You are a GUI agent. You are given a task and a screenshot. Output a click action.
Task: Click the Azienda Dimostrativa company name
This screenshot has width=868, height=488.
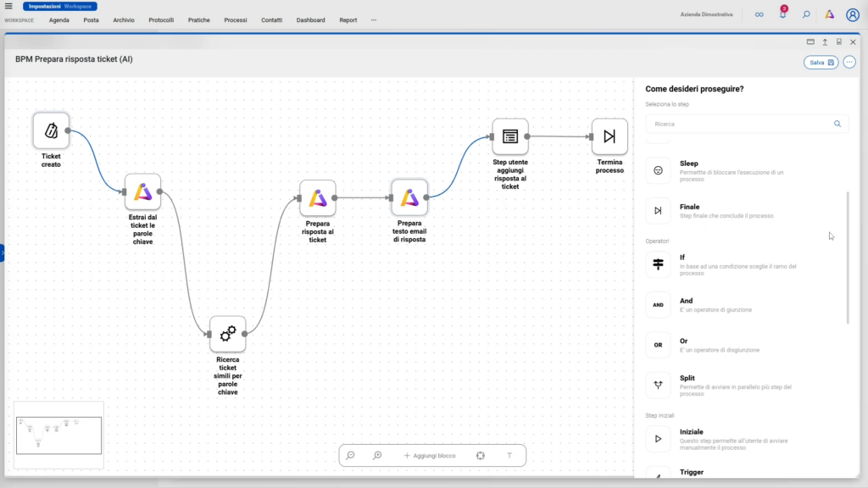pyautogui.click(x=706, y=14)
